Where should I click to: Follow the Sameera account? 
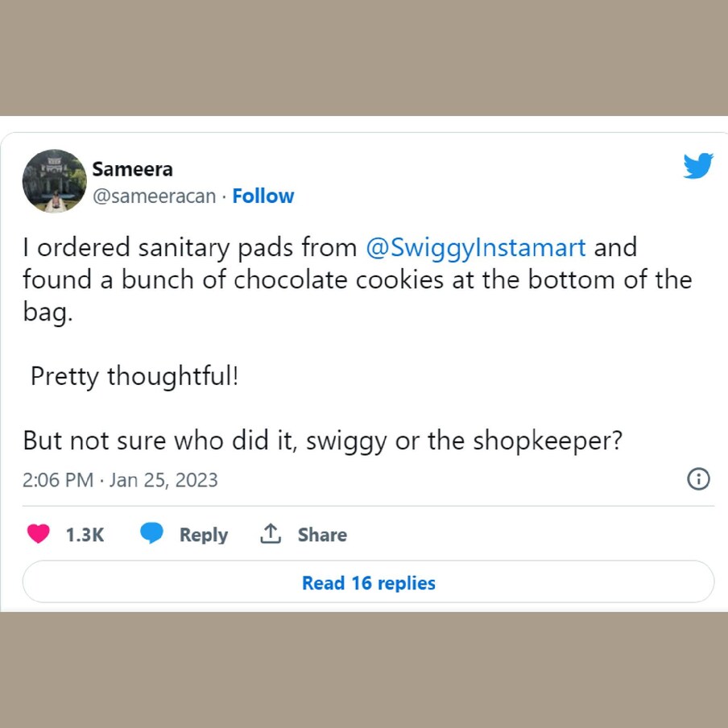tap(263, 196)
